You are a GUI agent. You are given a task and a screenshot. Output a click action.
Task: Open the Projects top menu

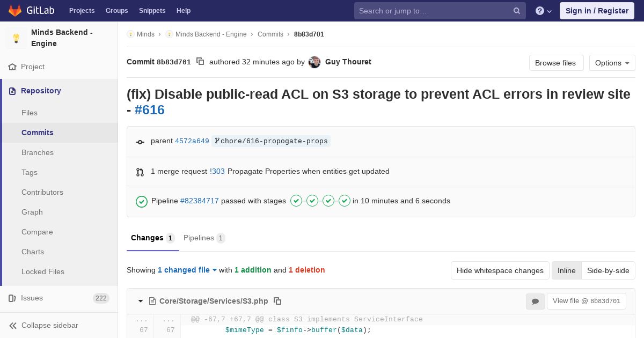coord(82,11)
